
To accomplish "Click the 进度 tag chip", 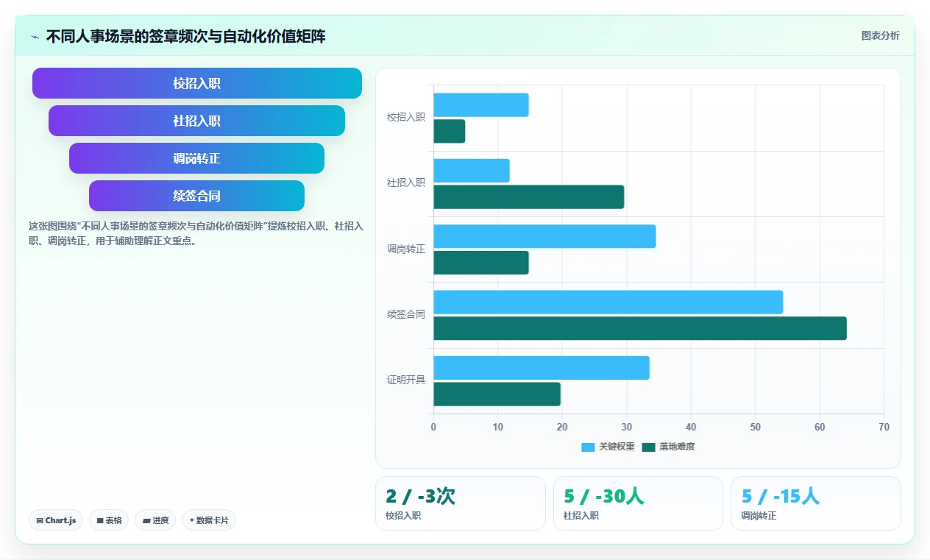I will coord(155,520).
